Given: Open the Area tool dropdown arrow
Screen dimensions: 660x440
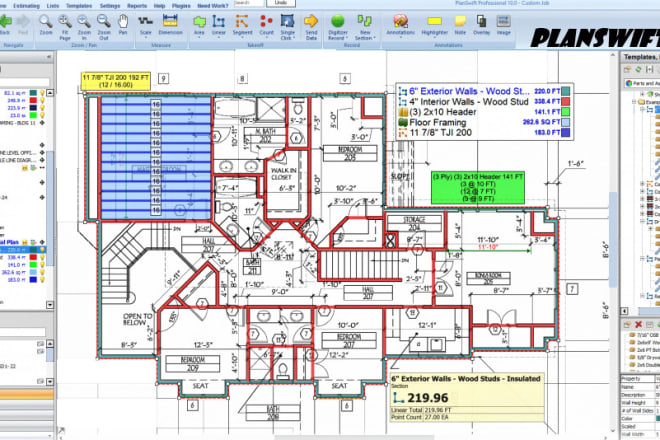Looking at the screenshot, I should pos(199,37).
